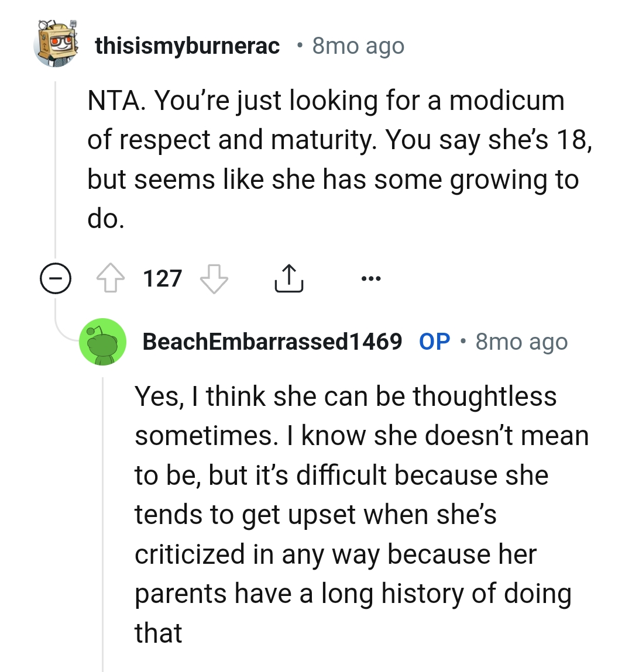The width and height of the screenshot is (632, 672).
Task: Click the blue OP badge
Action: tap(434, 342)
